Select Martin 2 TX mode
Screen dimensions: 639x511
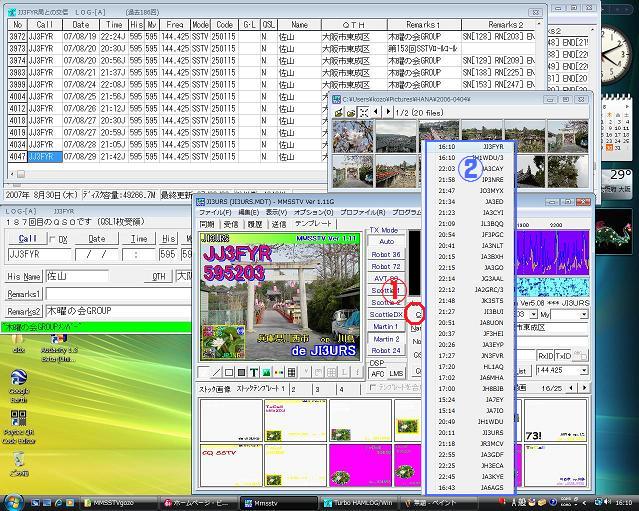[x=386, y=339]
